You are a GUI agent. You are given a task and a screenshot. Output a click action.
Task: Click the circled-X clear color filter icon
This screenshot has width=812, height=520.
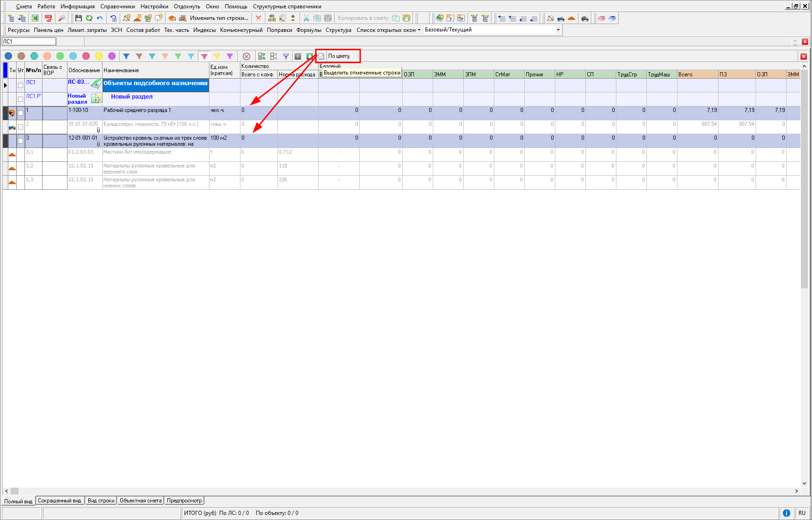click(246, 56)
